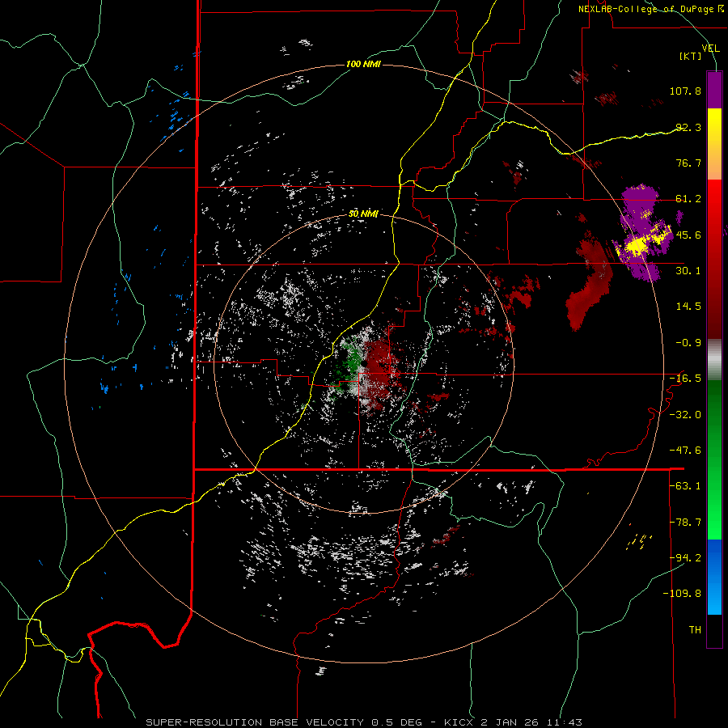This screenshot has height=728, width=728.
Task: Select the -16.5 scale value
Action: [x=685, y=379]
